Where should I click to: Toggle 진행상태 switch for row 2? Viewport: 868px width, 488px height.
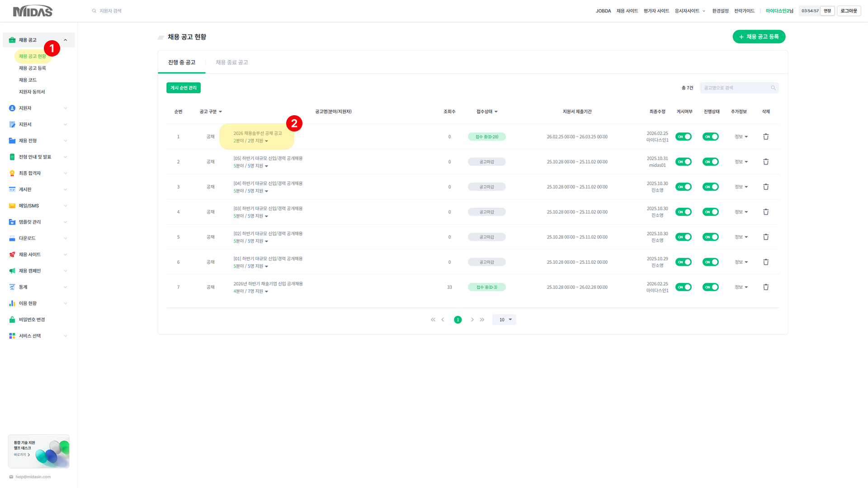coord(710,162)
